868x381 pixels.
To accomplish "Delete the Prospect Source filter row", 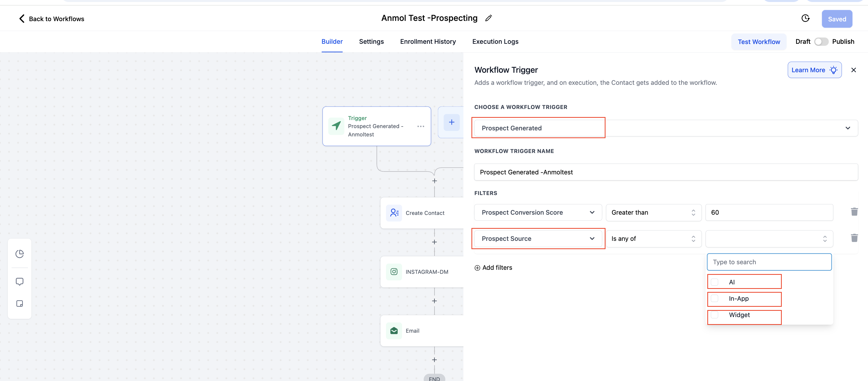I will click(x=854, y=238).
